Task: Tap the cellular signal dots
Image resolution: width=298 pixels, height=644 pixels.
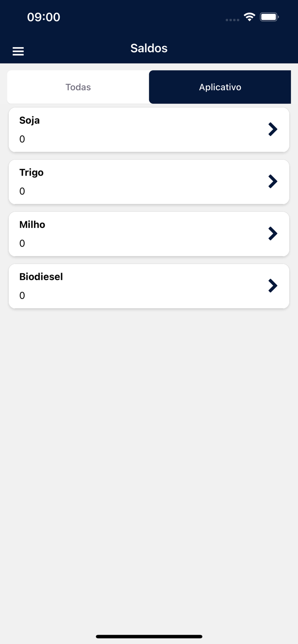Action: pos(232,20)
